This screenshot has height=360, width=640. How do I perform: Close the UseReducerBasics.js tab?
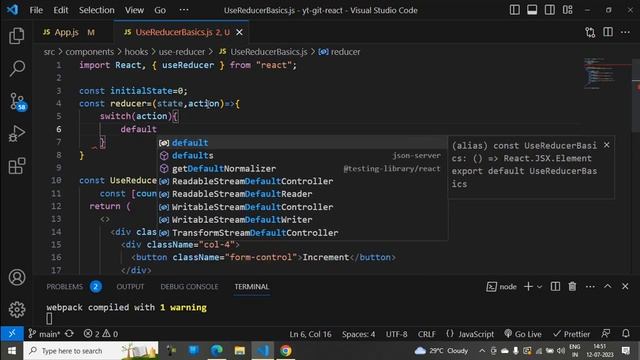click(239, 32)
